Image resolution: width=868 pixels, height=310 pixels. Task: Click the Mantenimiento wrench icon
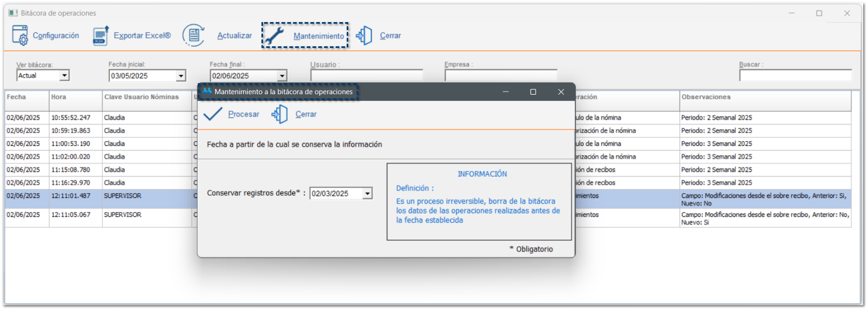274,35
